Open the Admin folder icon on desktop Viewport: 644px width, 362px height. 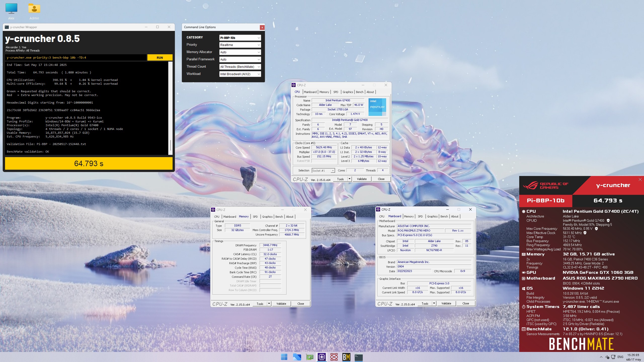34,11
